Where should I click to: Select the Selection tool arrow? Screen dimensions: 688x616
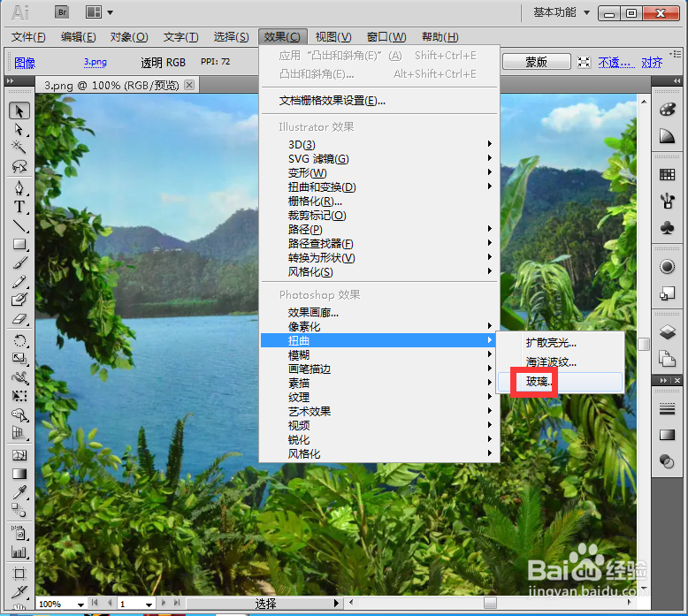[x=19, y=110]
